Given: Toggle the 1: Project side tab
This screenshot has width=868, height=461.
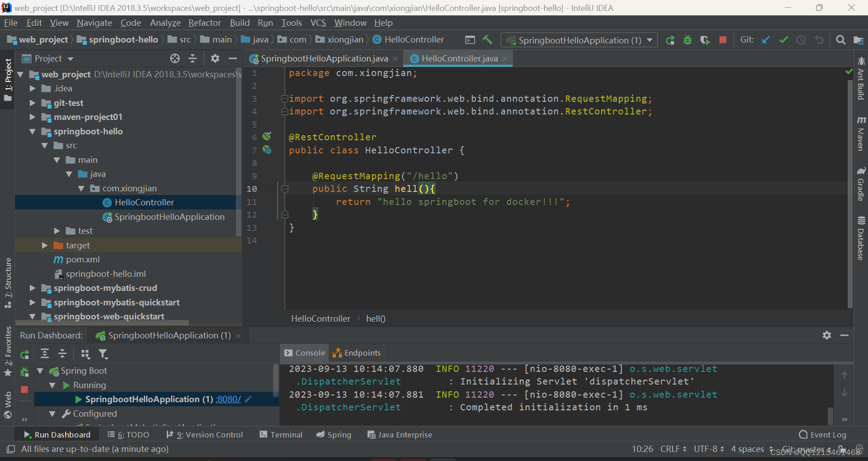Looking at the screenshot, I should [x=8, y=80].
